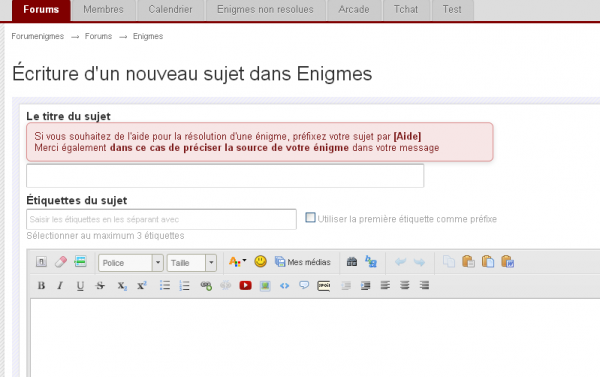Viewport: 600px width, 377px height.
Task: Center align the text
Action: [x=404, y=286]
